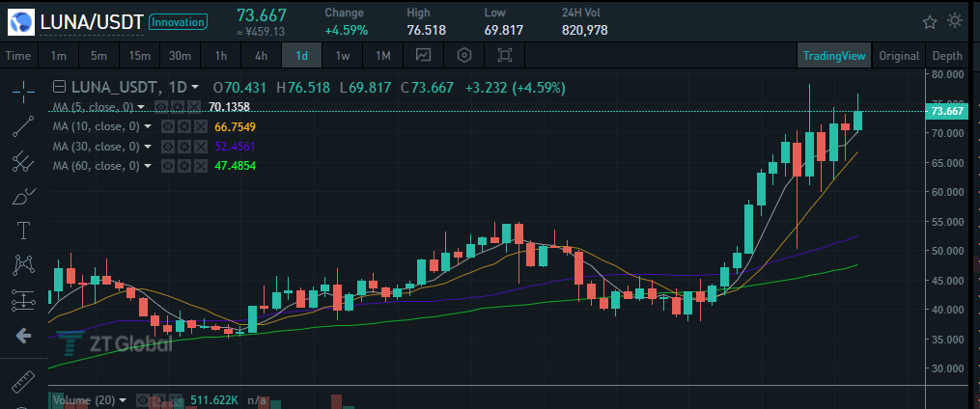Select the 30m interval

[180, 56]
